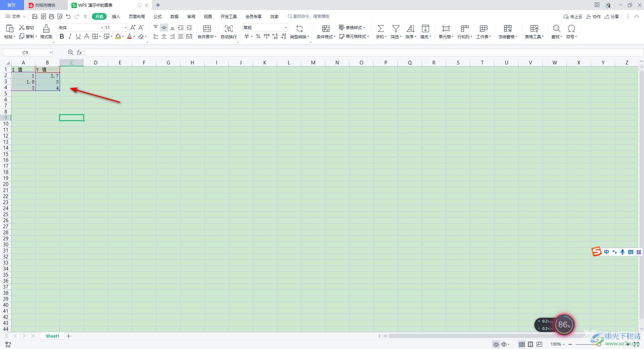
Task: Click the Filter funnel icon
Action: pos(396,29)
